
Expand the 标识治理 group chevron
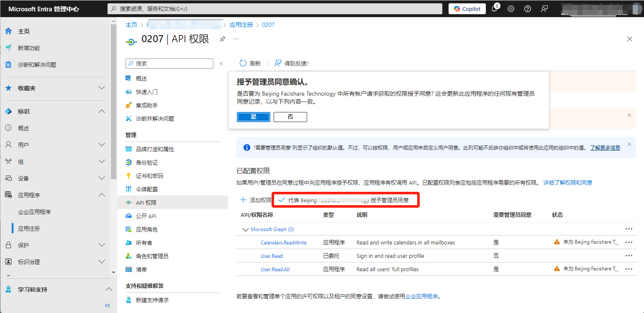(x=101, y=262)
